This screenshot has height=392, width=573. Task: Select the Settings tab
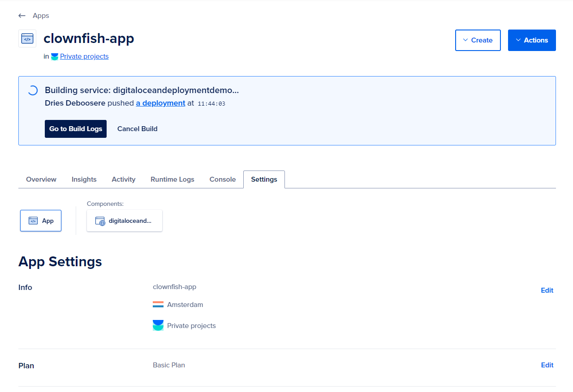[x=264, y=179]
